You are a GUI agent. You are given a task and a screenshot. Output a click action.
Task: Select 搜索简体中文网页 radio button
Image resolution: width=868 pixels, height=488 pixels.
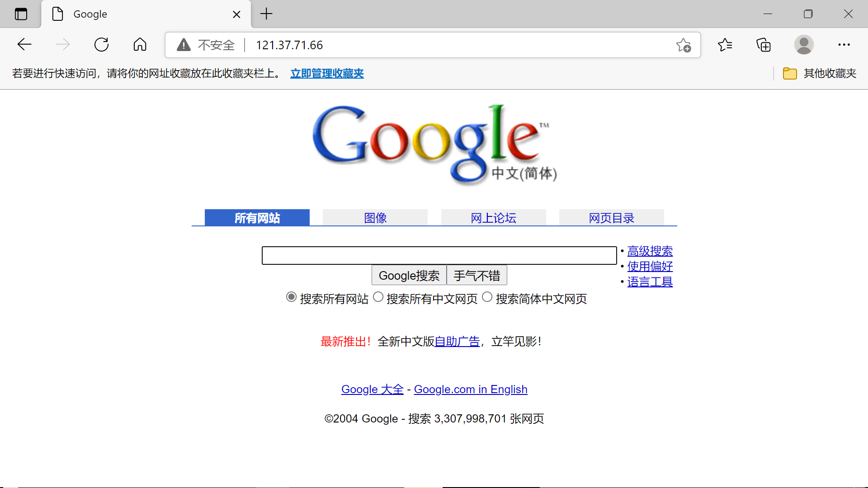(487, 297)
